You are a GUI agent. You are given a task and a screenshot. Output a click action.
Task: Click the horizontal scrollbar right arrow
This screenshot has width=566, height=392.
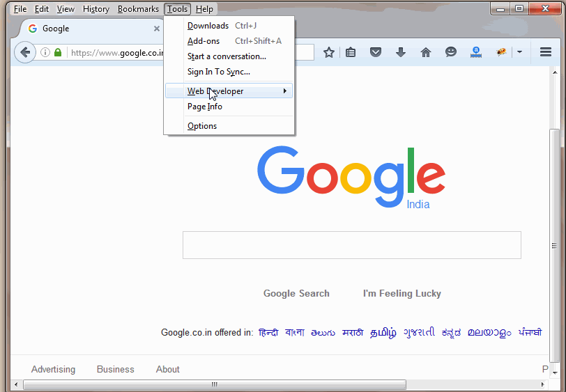(x=543, y=384)
